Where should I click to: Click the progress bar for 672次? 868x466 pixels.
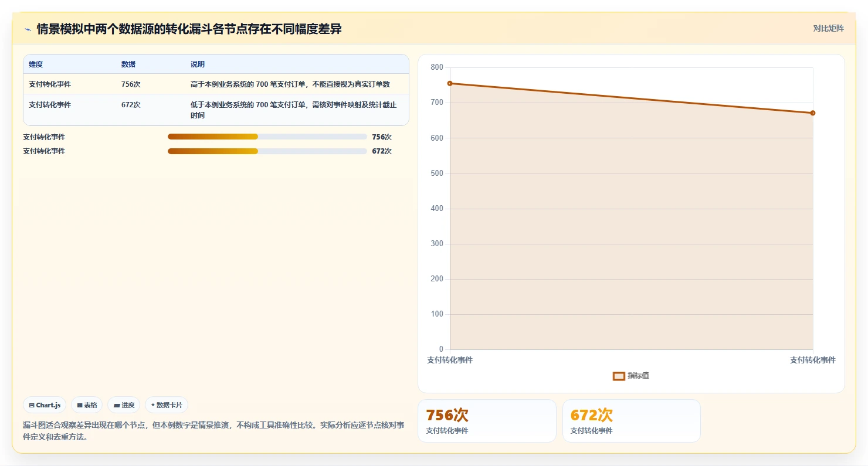point(267,151)
